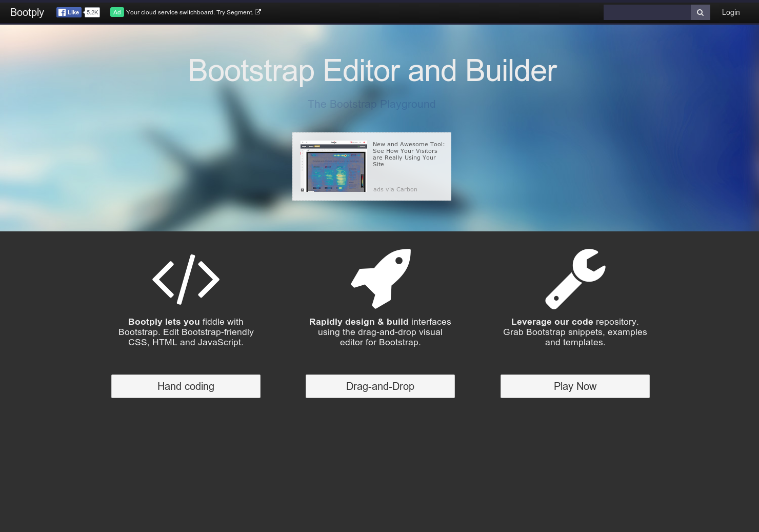Image resolution: width=759 pixels, height=532 pixels.
Task: Click the Hand coding button
Action: point(186,386)
